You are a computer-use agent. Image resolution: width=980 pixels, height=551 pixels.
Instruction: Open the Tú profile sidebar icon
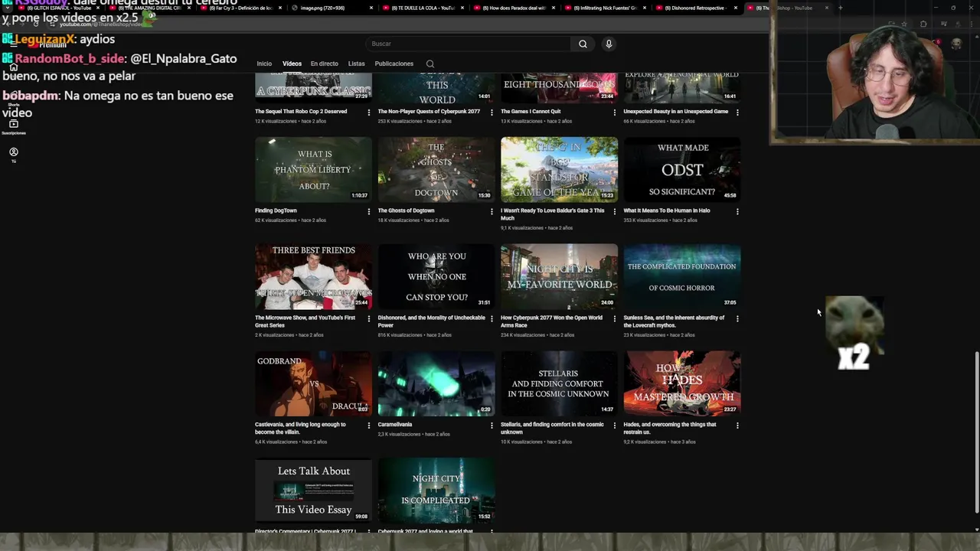pyautogui.click(x=13, y=155)
